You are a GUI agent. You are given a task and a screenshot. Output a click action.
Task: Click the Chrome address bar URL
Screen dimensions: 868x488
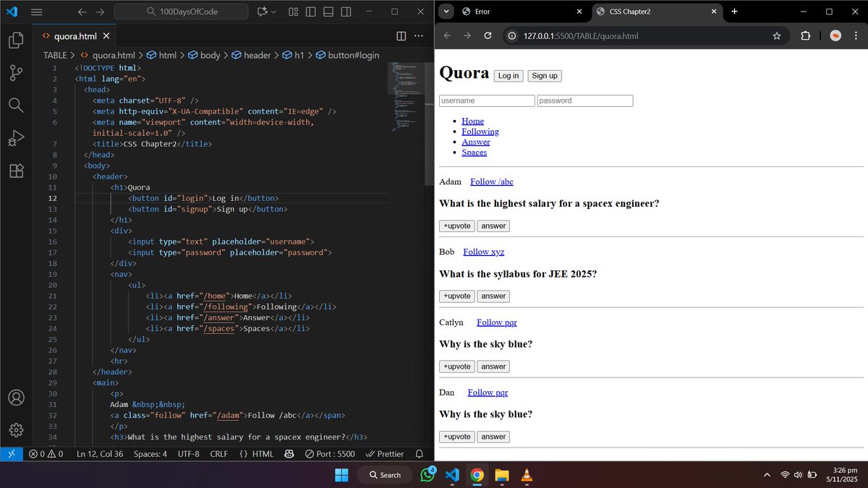pyautogui.click(x=581, y=35)
